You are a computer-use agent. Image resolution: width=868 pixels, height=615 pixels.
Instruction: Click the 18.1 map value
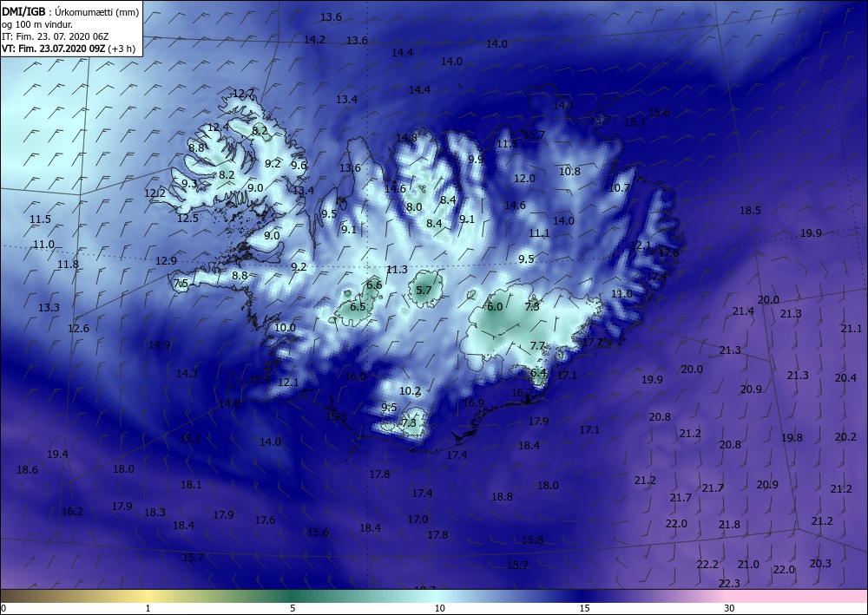coord(191,485)
